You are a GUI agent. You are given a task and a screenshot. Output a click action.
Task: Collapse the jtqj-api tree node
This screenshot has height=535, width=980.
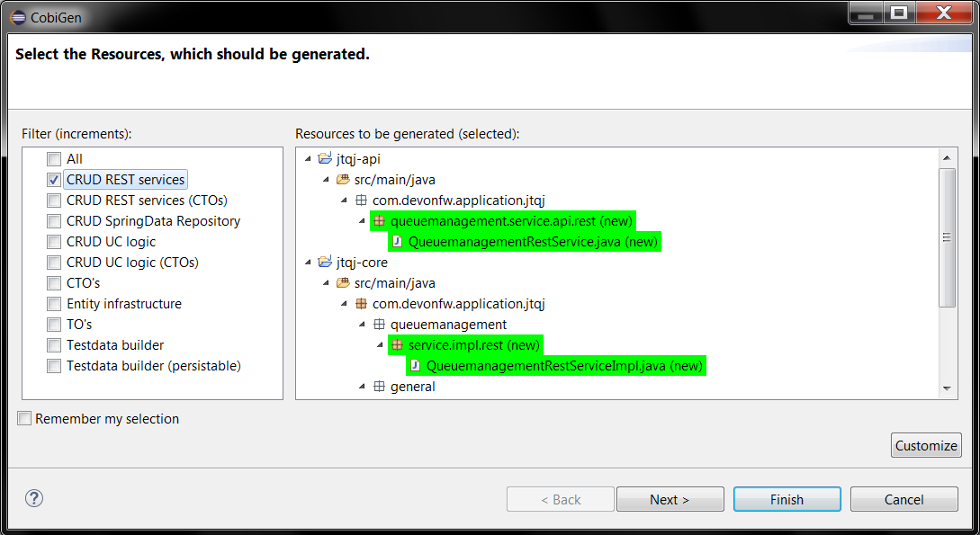309,159
